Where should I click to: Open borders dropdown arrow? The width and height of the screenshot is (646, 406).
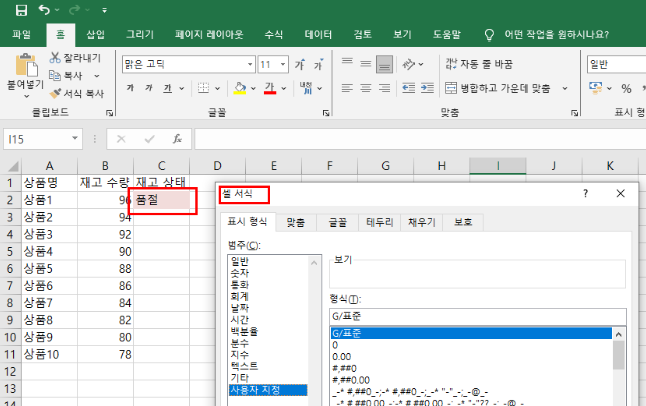[x=218, y=88]
